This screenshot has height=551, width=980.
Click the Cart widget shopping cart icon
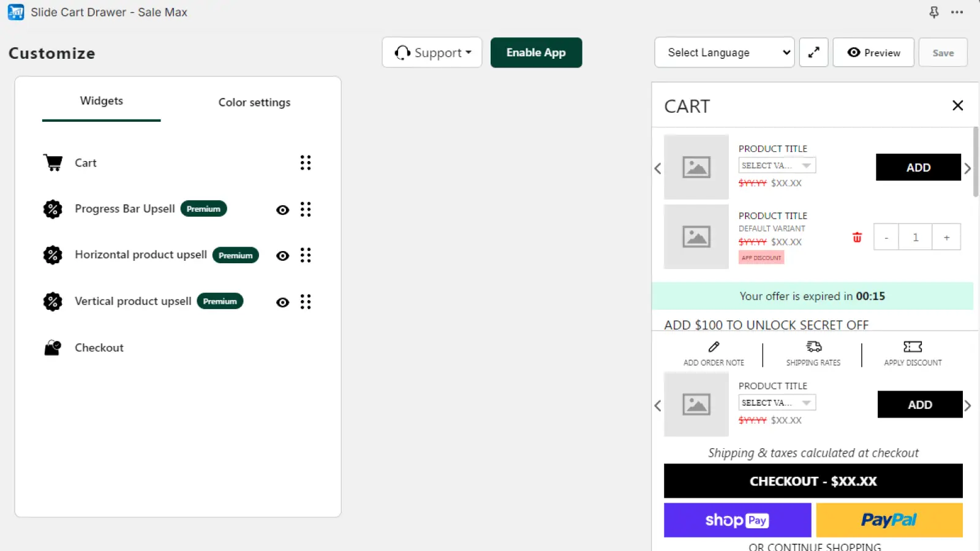pos(53,163)
